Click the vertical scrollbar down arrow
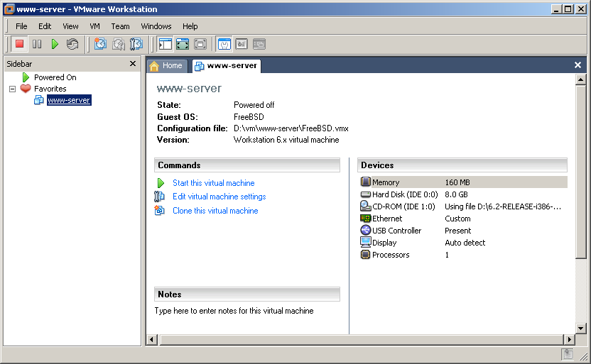 [x=580, y=329]
